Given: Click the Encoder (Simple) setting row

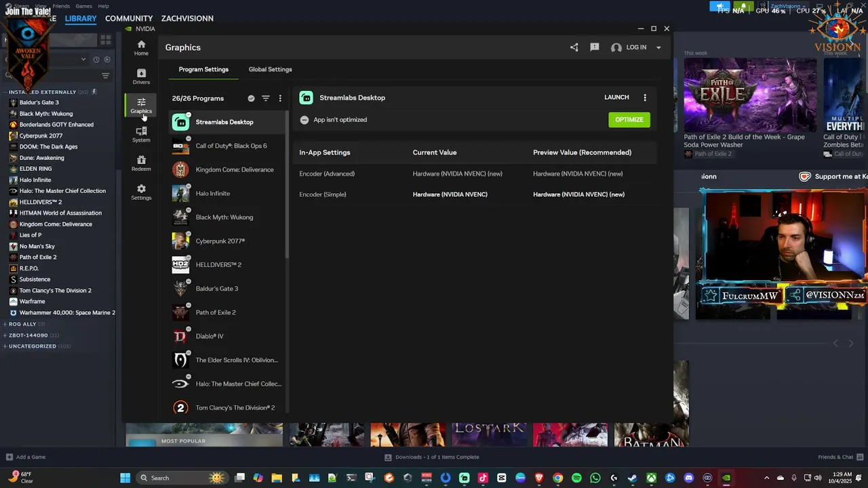Looking at the screenshot, I should (475, 195).
